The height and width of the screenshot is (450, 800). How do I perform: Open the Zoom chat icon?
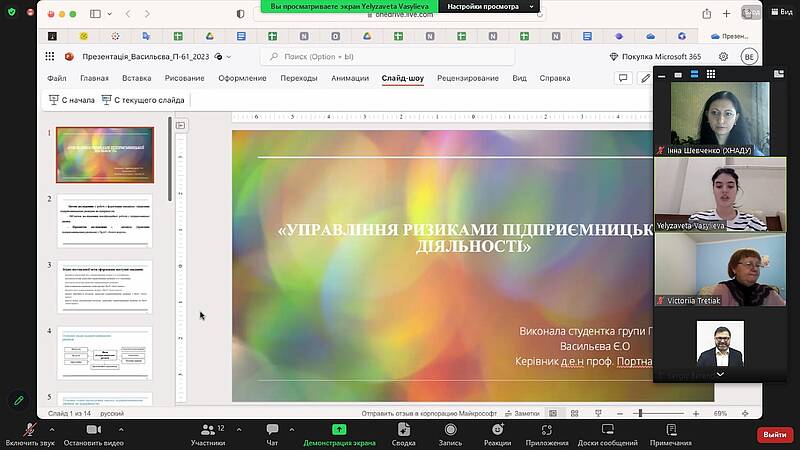[272, 429]
